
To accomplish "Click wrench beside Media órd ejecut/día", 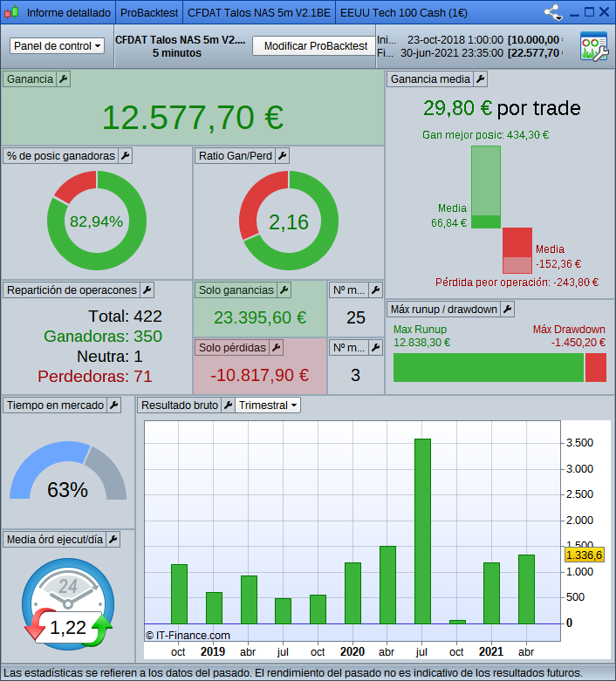I will point(113,540).
